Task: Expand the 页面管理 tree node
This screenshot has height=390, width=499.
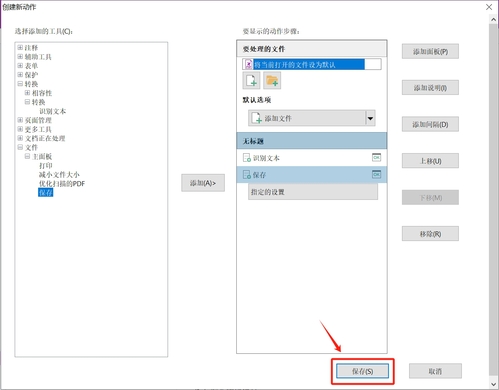Action: point(20,120)
